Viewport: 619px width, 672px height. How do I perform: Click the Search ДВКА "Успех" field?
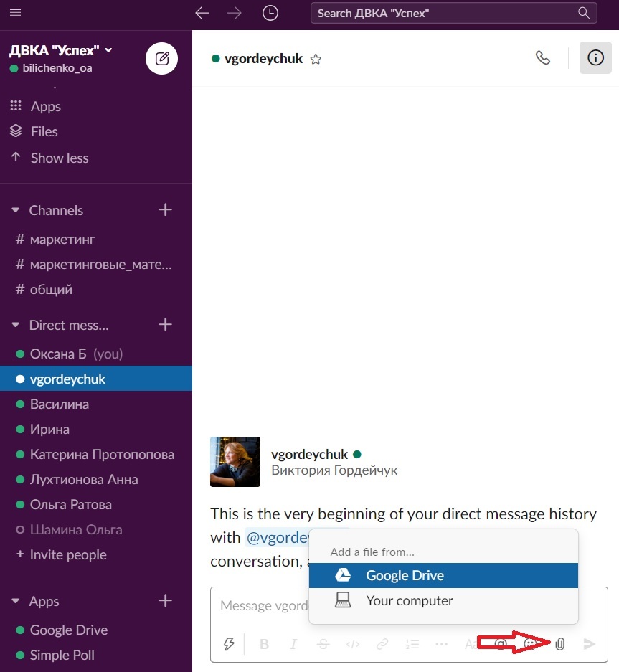[453, 13]
